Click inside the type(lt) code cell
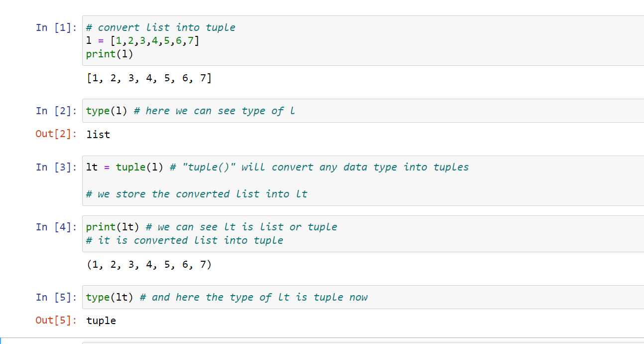The image size is (644, 344). pos(363,297)
